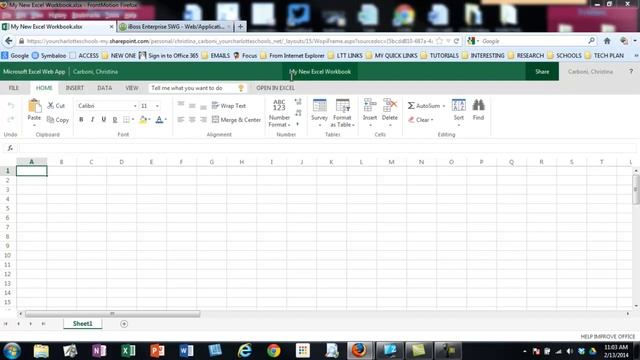This screenshot has height=360, width=640.
Task: Switch to the iBoss Enterprise SWG tab
Action: coord(175,27)
